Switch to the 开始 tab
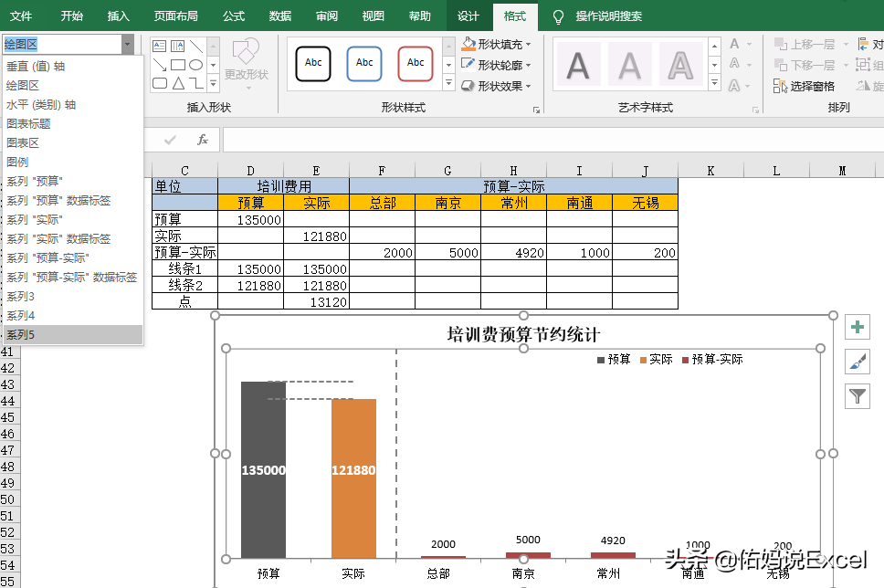 [x=71, y=16]
